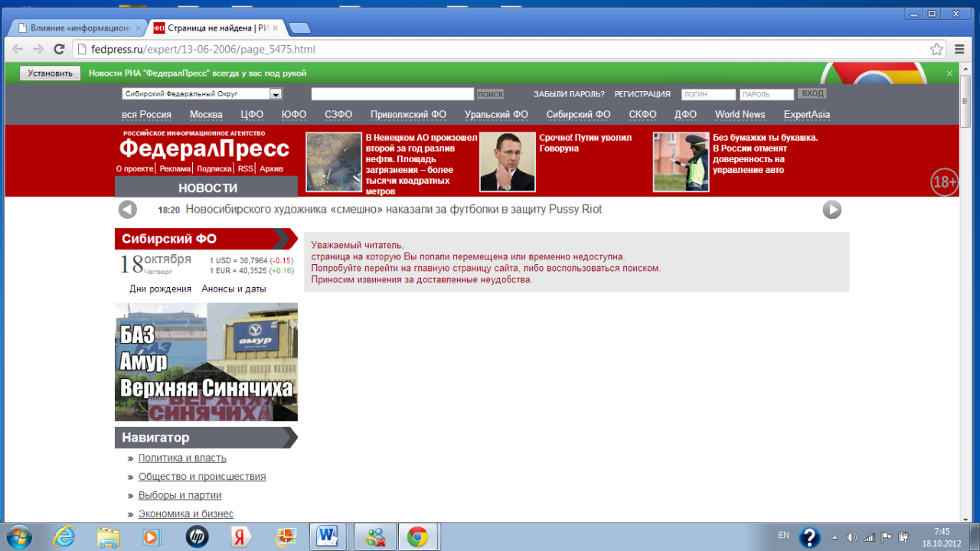Viewport: 980px width, 551px height.
Task: Select the 'вся Россия' menu item
Action: pyautogui.click(x=146, y=115)
